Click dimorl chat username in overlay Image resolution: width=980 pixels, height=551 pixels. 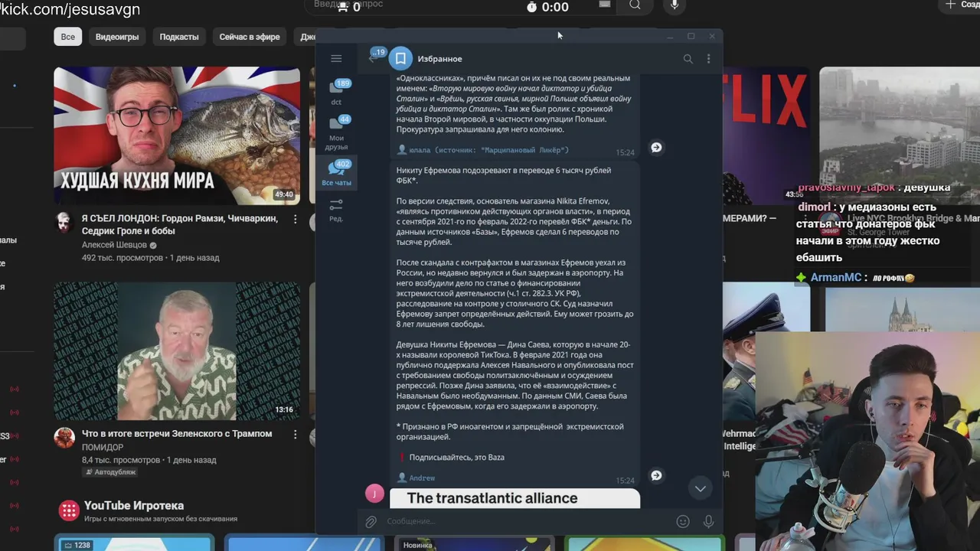[x=814, y=207]
